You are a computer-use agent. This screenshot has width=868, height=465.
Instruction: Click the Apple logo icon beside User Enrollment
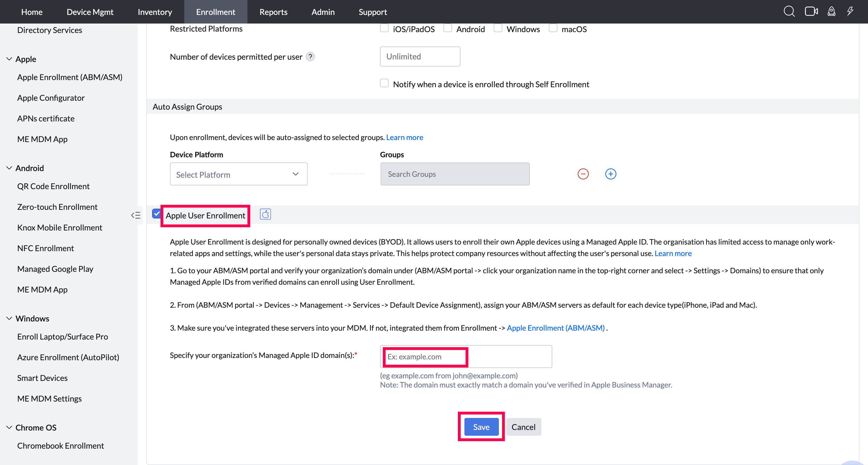(x=265, y=214)
